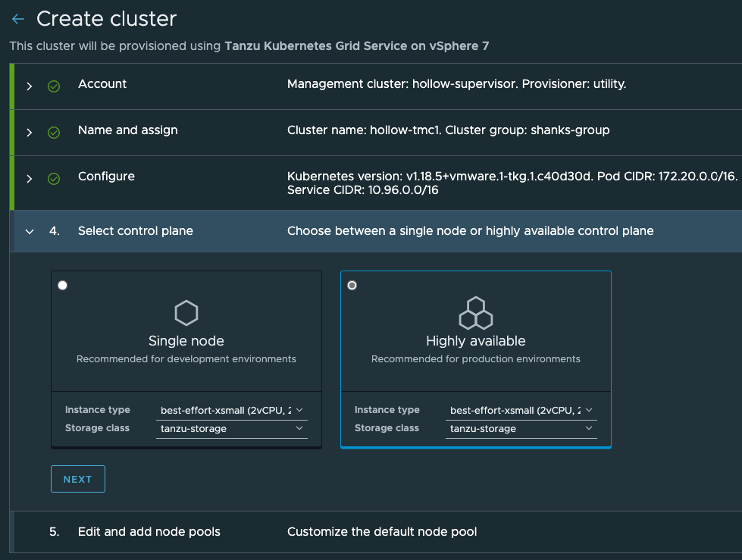The height and width of the screenshot is (560, 742).
Task: Open Single node Storage class dropdown
Action: coord(233,429)
